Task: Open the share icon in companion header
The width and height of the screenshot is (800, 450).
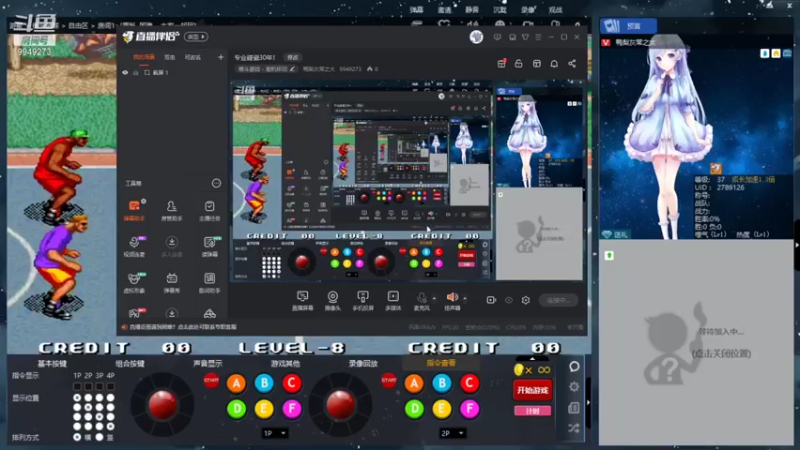Action: pyautogui.click(x=572, y=63)
